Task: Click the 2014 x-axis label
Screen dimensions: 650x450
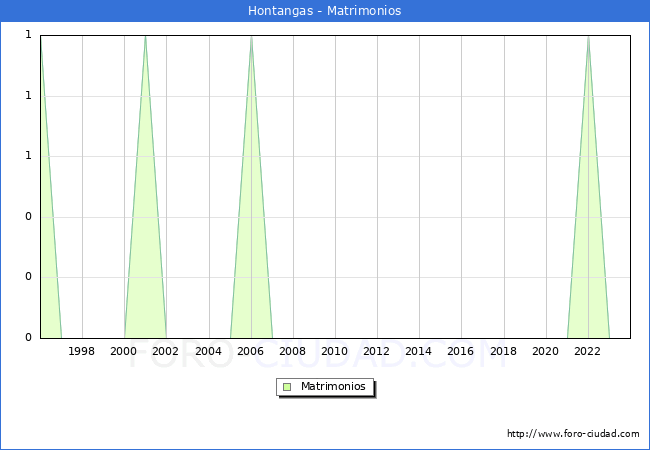Action: click(419, 351)
